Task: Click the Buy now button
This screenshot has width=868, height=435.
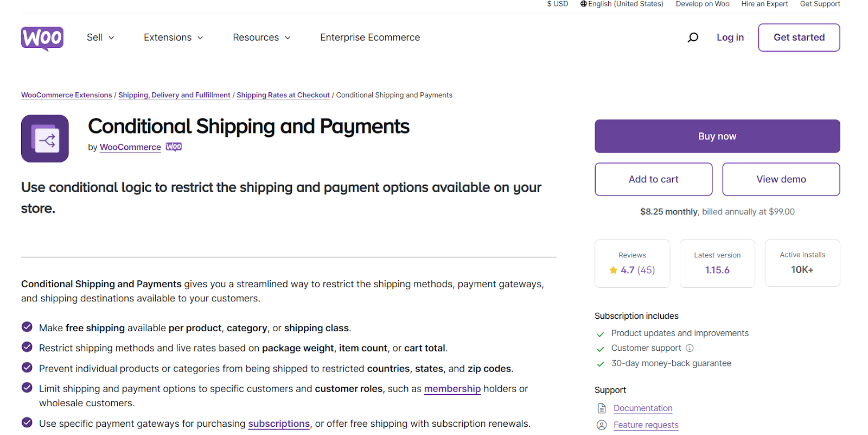Action: (x=717, y=136)
